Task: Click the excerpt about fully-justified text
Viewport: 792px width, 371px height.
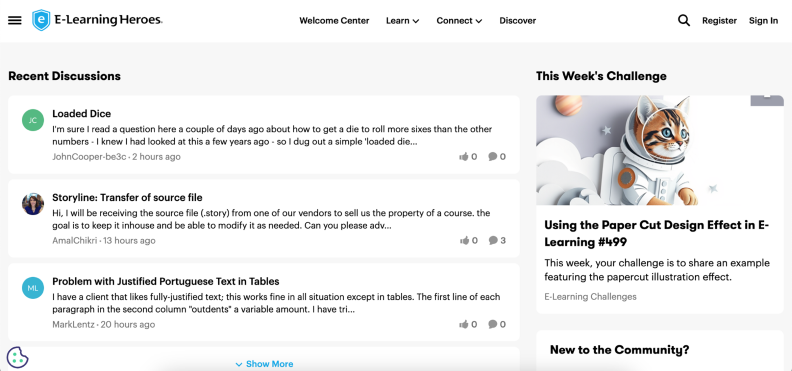Action: tap(276, 303)
